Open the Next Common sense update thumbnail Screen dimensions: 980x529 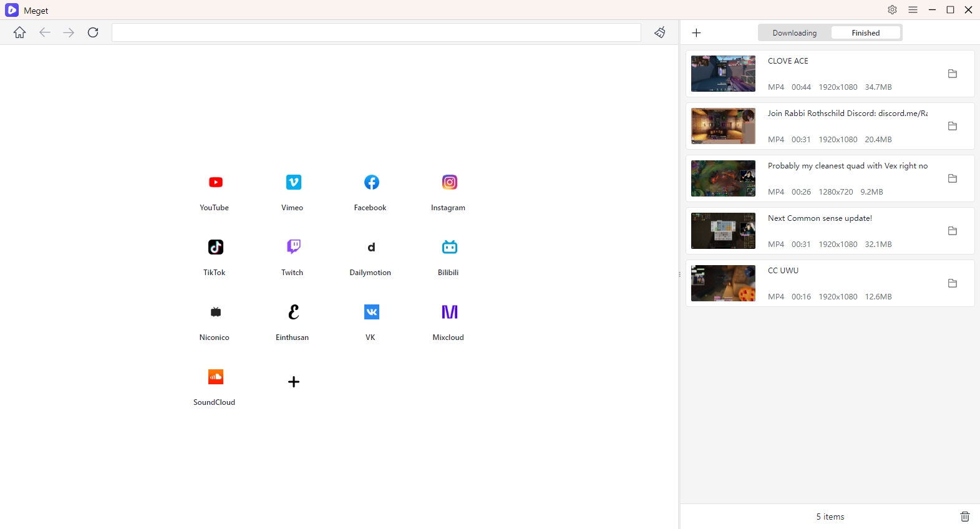point(723,231)
